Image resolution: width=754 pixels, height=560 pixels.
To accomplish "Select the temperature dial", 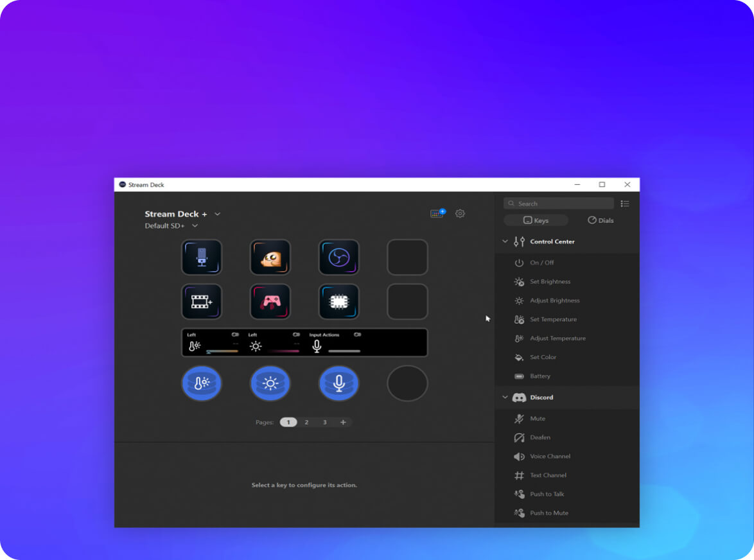I will point(202,383).
